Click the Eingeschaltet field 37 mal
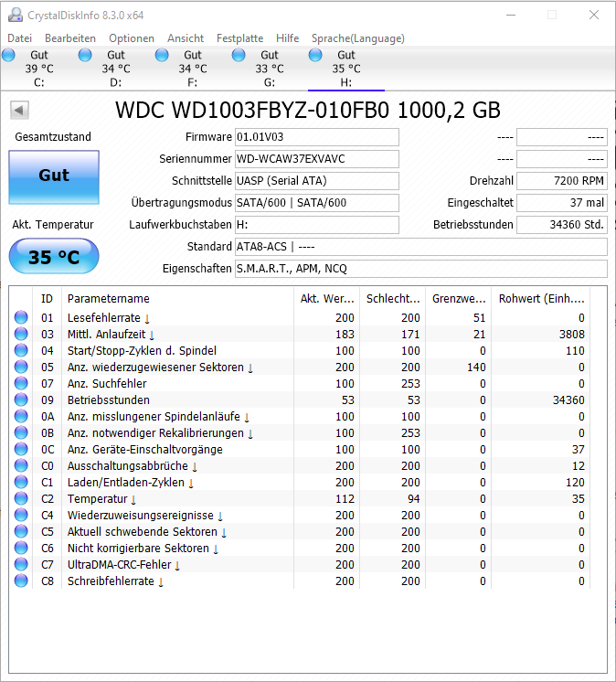The height and width of the screenshot is (682, 616). 562,203
